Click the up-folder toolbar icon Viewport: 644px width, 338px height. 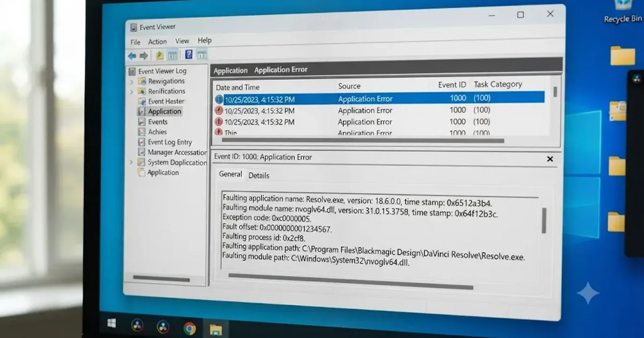tap(160, 55)
